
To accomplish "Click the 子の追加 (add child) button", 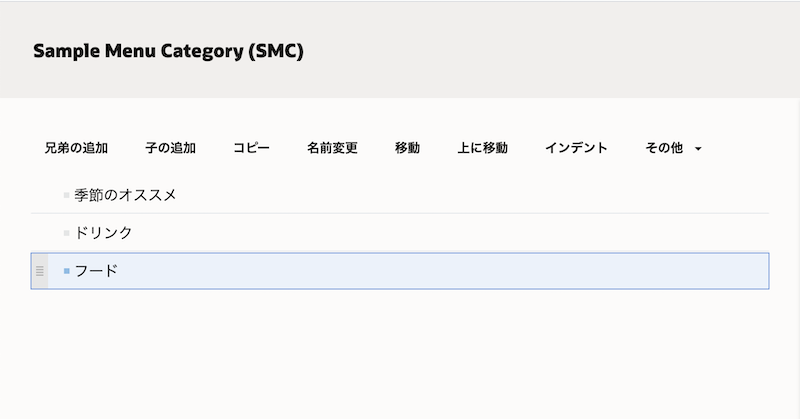I will pyautogui.click(x=170, y=148).
